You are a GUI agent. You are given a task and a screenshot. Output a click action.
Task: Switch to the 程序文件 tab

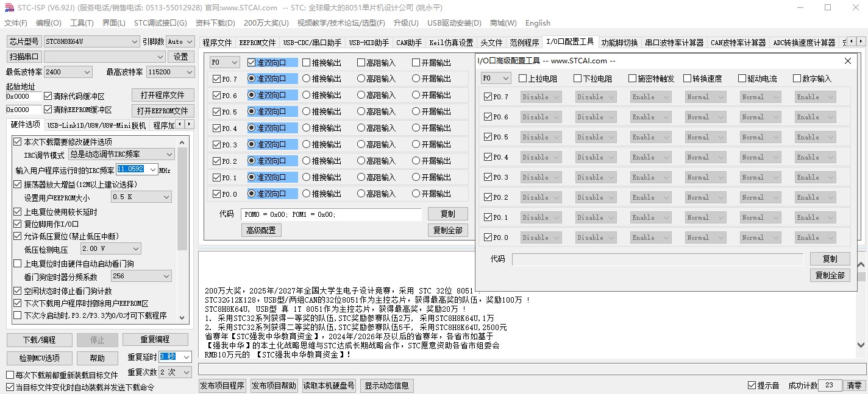[218, 43]
